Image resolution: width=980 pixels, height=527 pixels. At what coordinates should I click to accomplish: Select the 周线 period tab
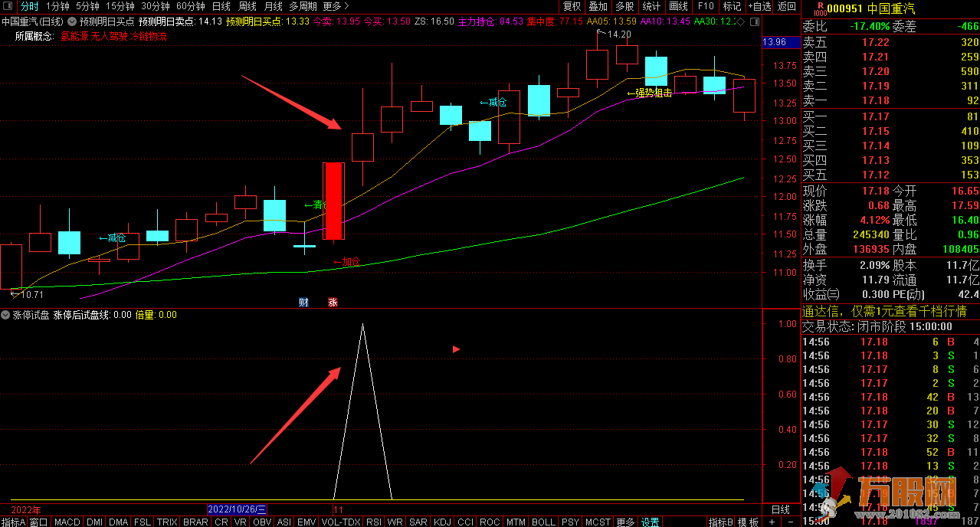click(247, 6)
